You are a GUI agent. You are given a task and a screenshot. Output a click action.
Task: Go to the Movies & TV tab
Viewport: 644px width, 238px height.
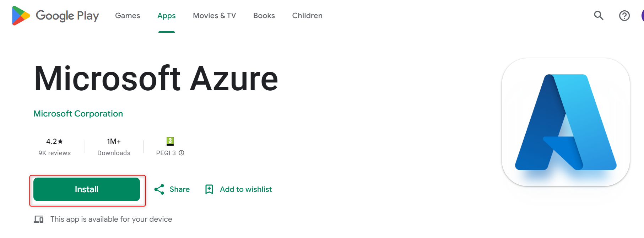[x=214, y=16]
